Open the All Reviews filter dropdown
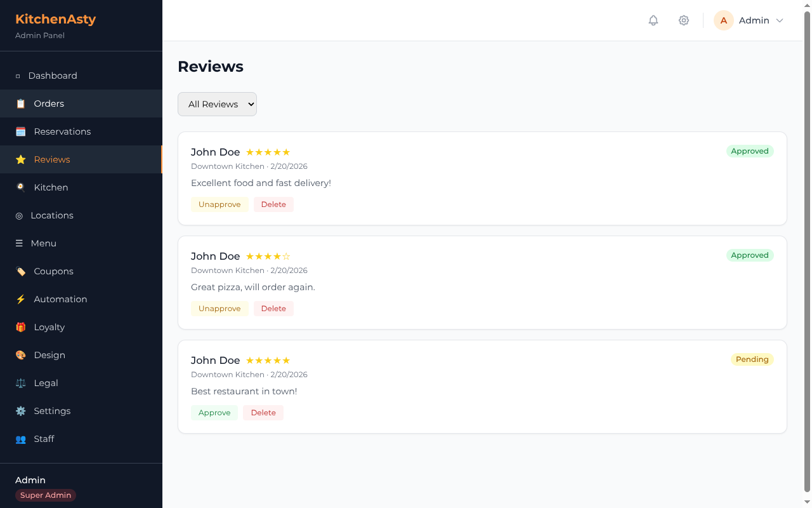The image size is (812, 508). pos(217,104)
